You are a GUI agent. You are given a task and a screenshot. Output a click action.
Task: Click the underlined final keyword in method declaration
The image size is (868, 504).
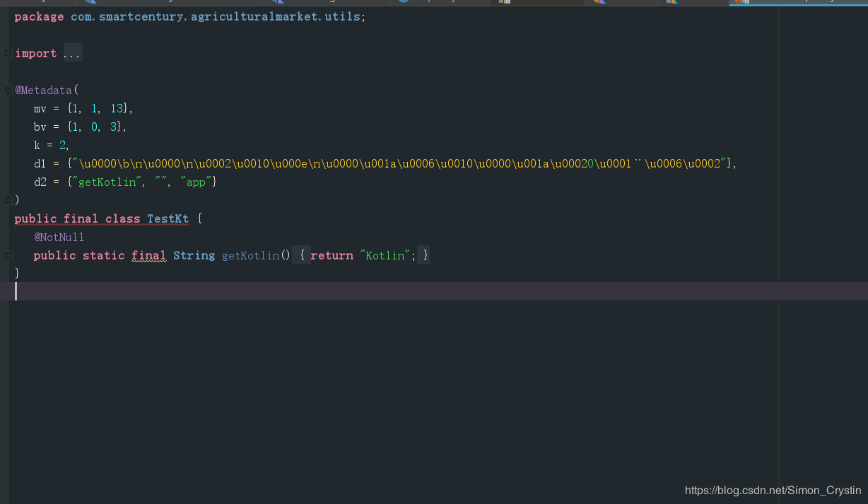click(x=148, y=256)
